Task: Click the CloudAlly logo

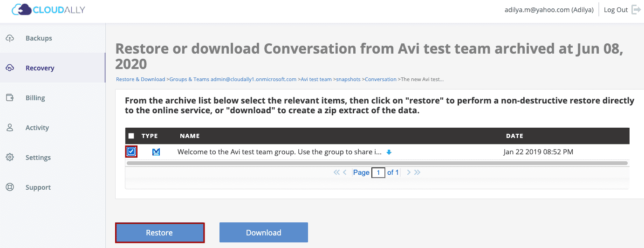Action: click(48, 9)
